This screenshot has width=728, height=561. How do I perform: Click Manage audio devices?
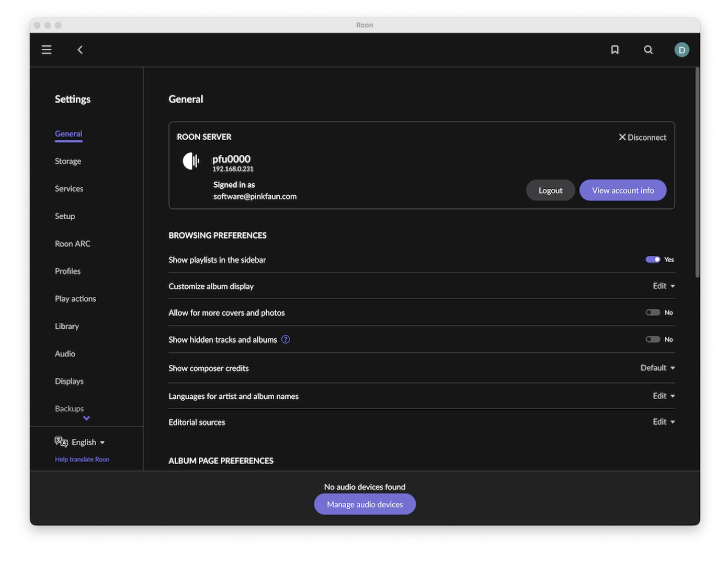coord(365,504)
